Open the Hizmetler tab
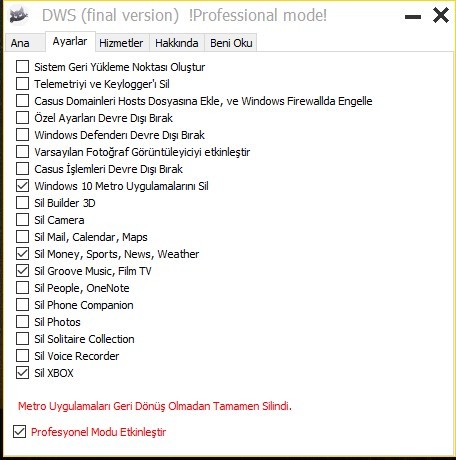This screenshot has height=460, width=456. 121,43
